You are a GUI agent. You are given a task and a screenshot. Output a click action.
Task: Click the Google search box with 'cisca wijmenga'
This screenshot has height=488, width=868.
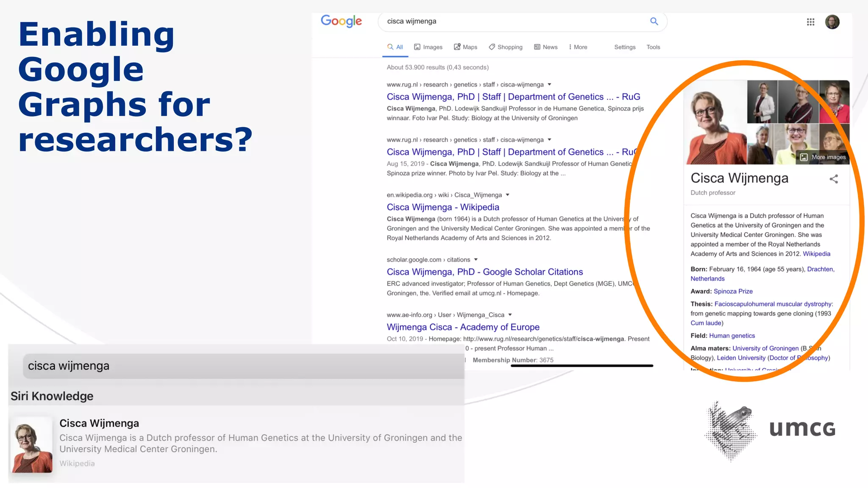click(522, 22)
